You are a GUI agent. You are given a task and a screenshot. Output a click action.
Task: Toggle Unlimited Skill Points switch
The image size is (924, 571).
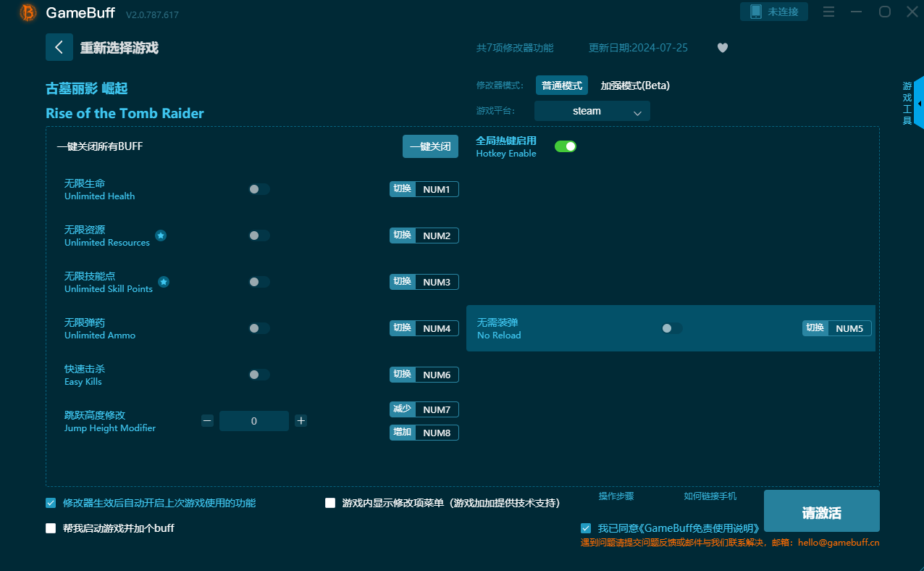[x=259, y=282]
